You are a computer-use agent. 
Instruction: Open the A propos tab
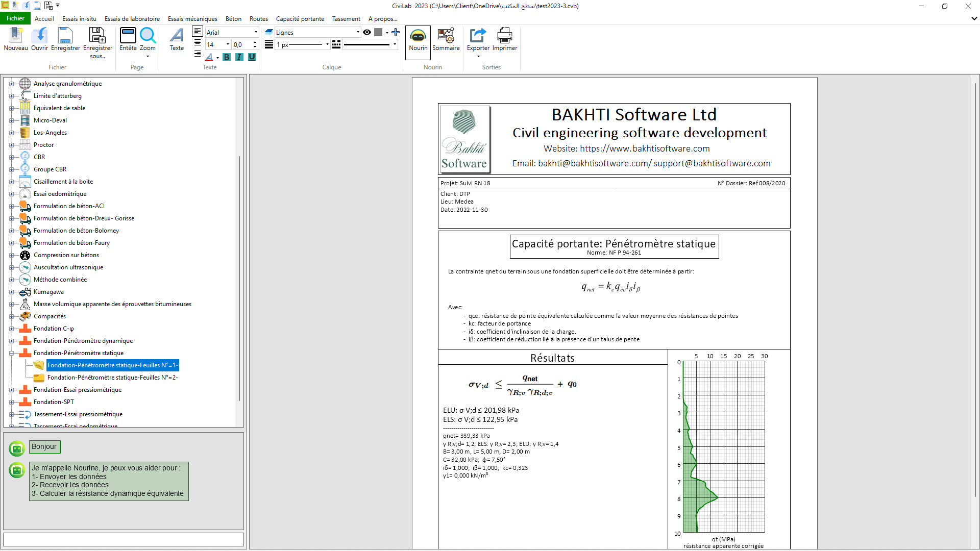coord(383,19)
